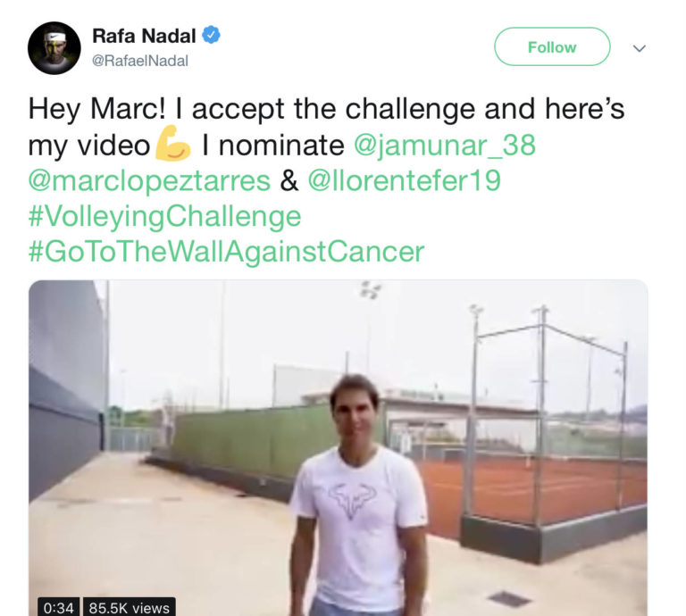Open the #VolleyingChallenge hashtag
Viewport: 686px width, 616px height.
tap(164, 217)
